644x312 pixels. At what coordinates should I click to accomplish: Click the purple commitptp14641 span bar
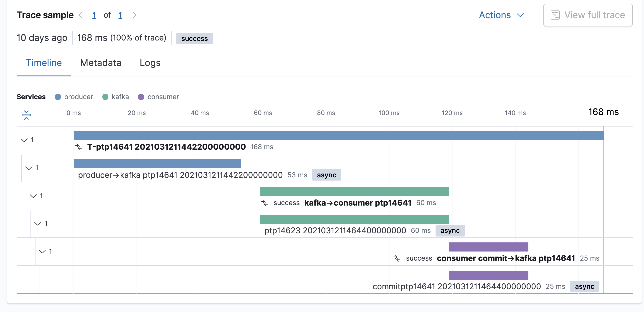pos(489,275)
